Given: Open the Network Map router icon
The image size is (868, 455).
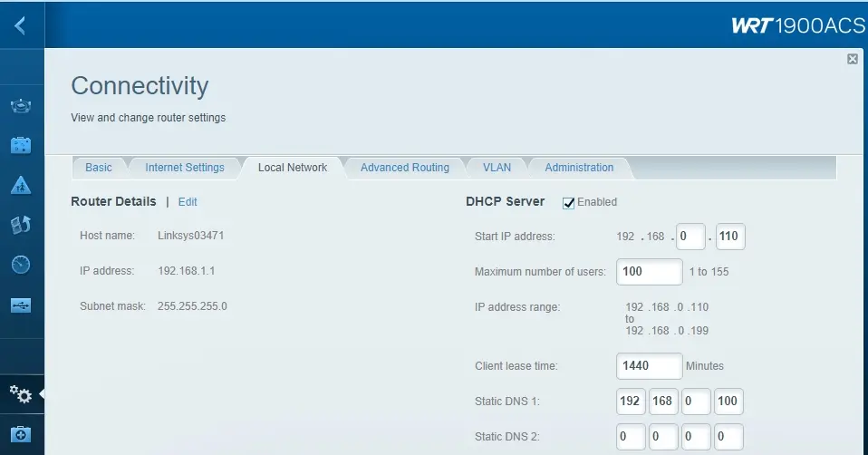Looking at the screenshot, I should pos(21,106).
